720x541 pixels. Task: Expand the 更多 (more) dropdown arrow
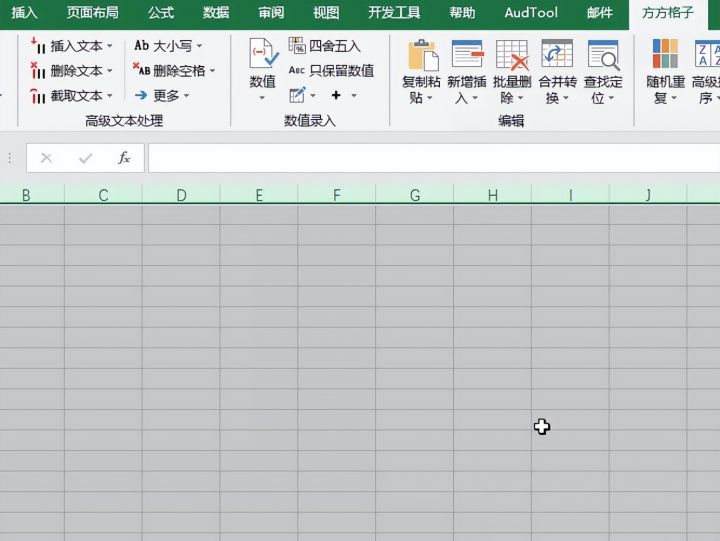186,96
